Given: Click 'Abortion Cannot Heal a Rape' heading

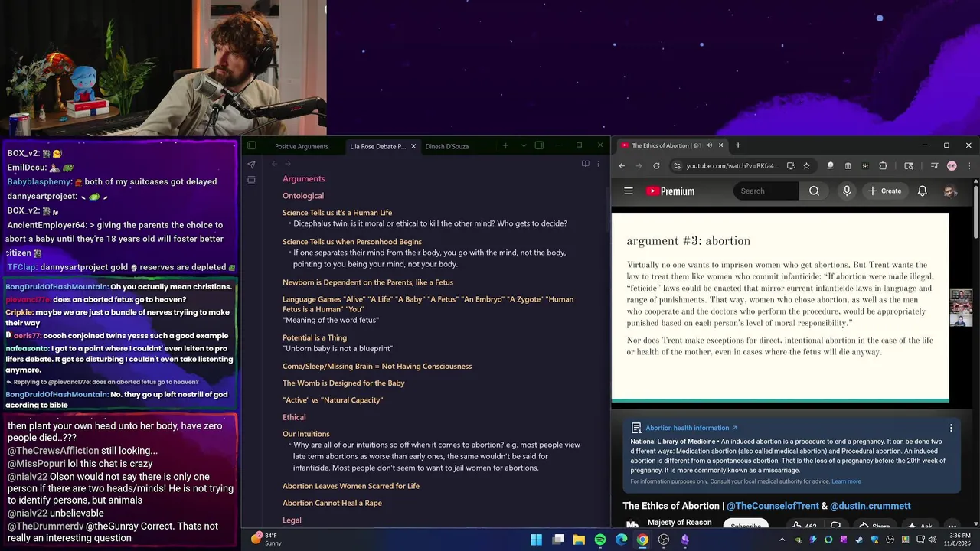Looking at the screenshot, I should (332, 503).
